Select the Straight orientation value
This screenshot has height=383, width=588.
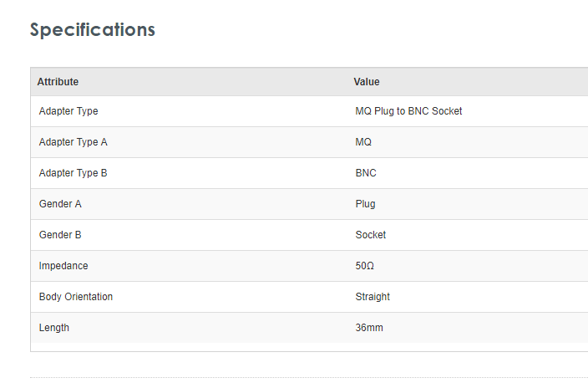tap(373, 297)
